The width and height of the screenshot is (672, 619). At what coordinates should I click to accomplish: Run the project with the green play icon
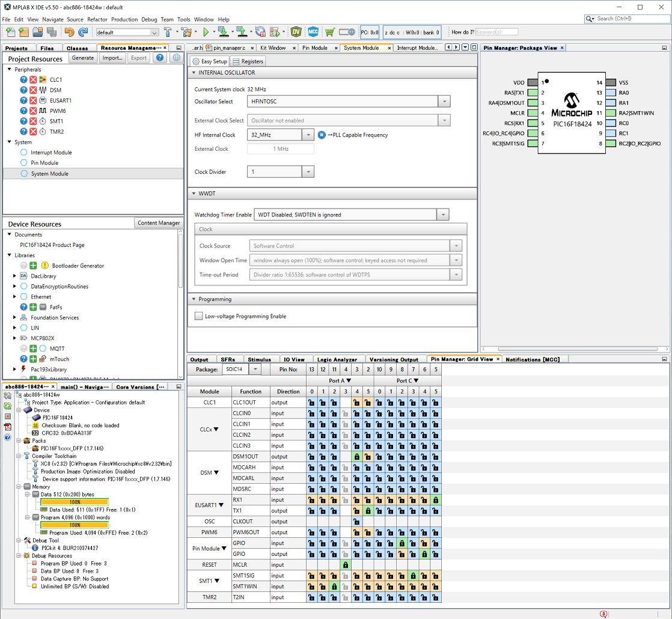point(206,32)
